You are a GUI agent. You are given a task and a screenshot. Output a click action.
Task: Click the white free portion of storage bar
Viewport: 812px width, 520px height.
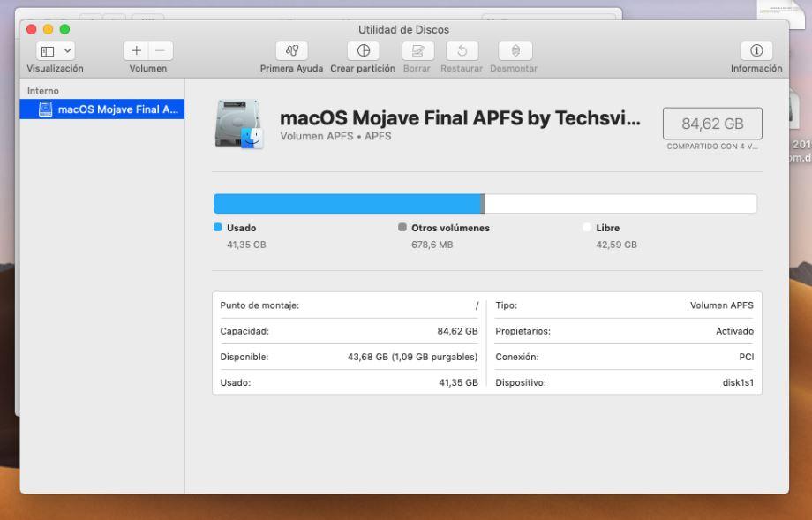[620, 204]
